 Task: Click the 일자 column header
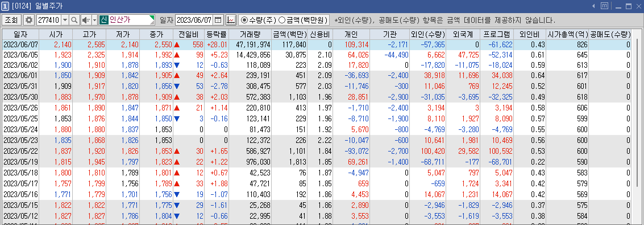pyautogui.click(x=20, y=35)
